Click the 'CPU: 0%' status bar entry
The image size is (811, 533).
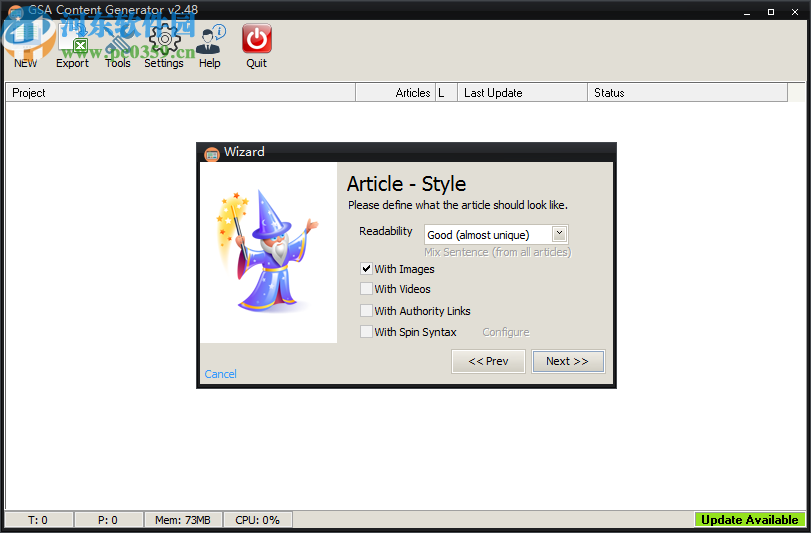tap(258, 520)
